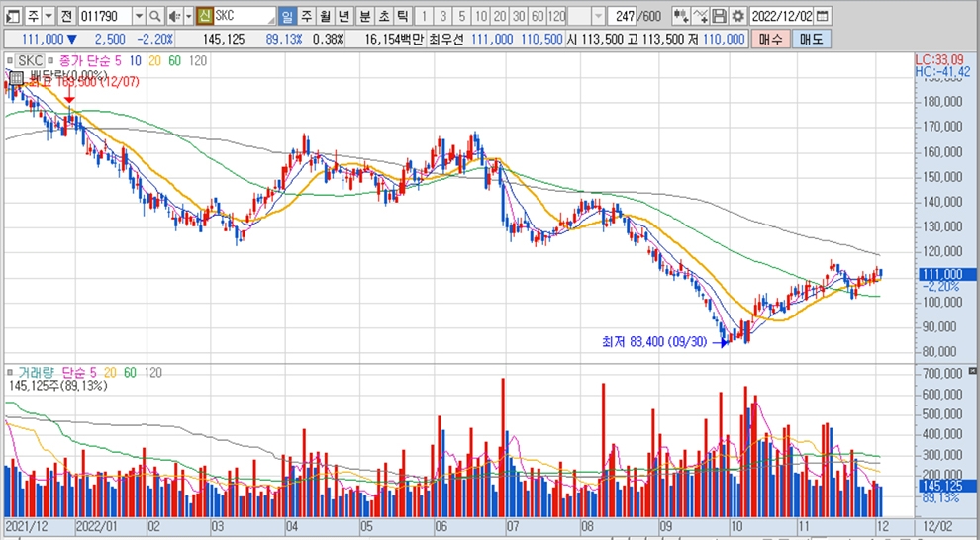Click the window layout icon at top-left

click(x=11, y=16)
